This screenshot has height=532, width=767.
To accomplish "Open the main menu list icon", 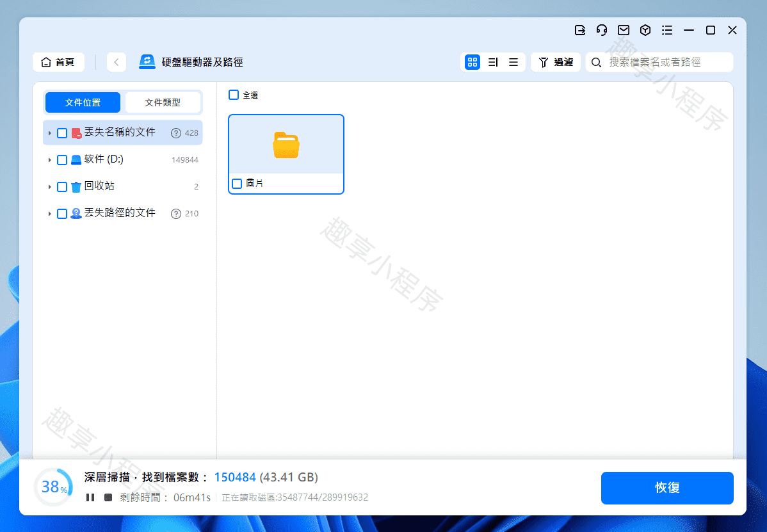I will (667, 30).
